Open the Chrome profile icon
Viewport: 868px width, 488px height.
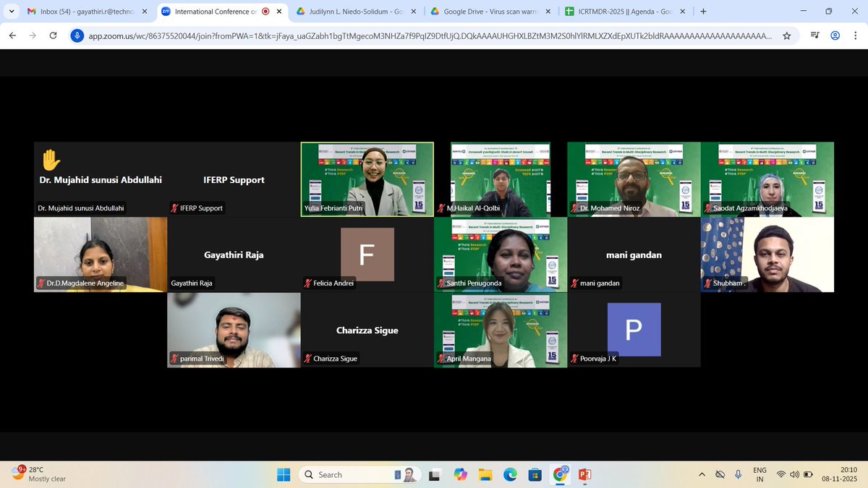[x=835, y=35]
